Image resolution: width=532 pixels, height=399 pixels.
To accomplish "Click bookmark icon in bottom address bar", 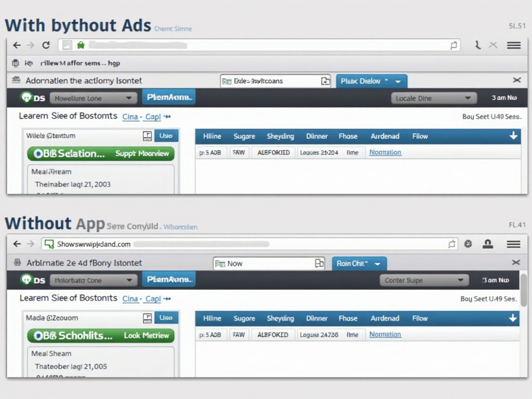I will click(451, 244).
